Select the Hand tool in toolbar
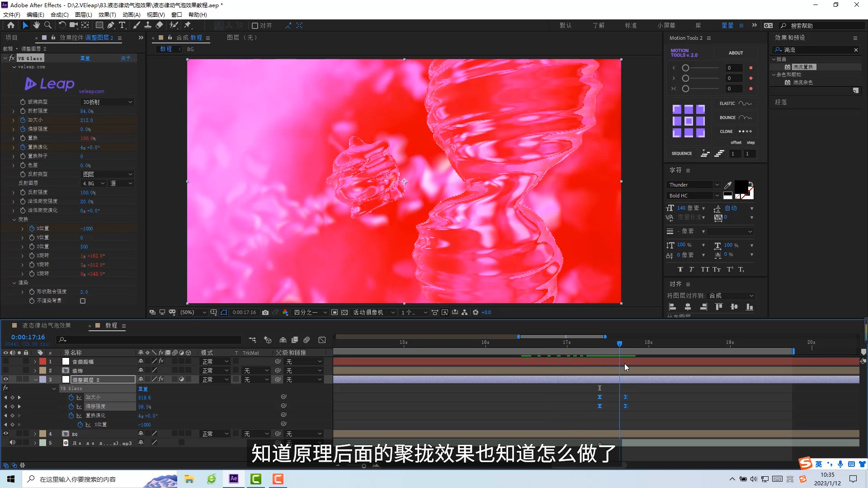The height and width of the screenshot is (488, 868). tap(37, 25)
